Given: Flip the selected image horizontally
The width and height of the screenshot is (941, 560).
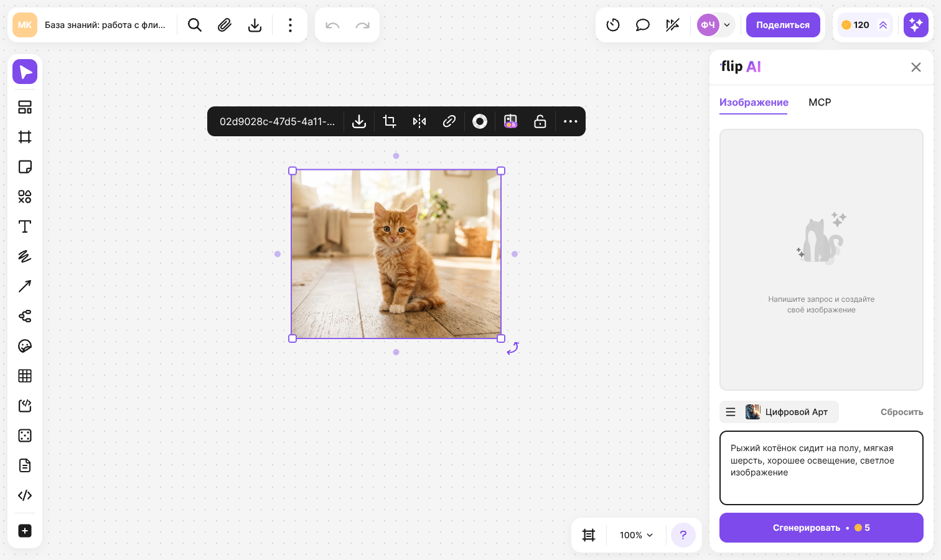Looking at the screenshot, I should [419, 121].
